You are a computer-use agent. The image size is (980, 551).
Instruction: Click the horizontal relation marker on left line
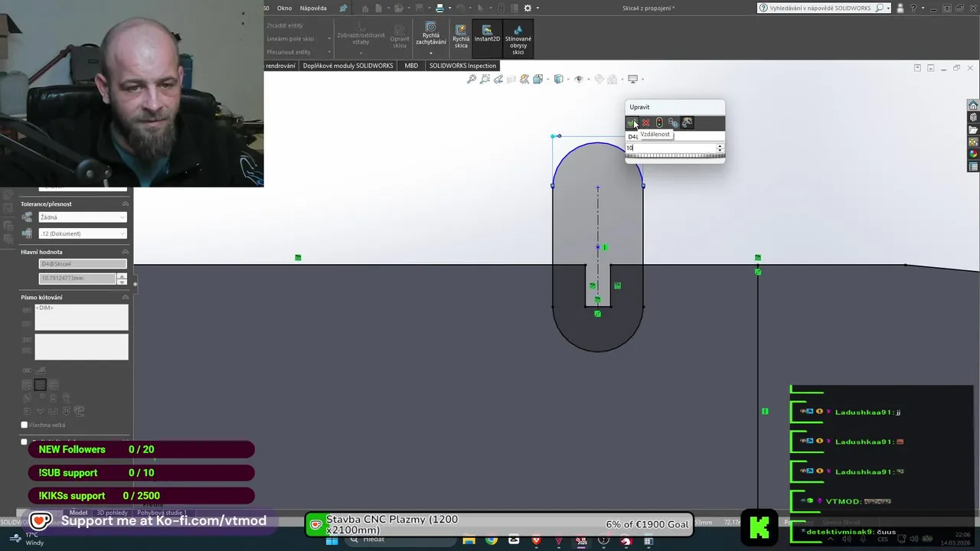(298, 258)
